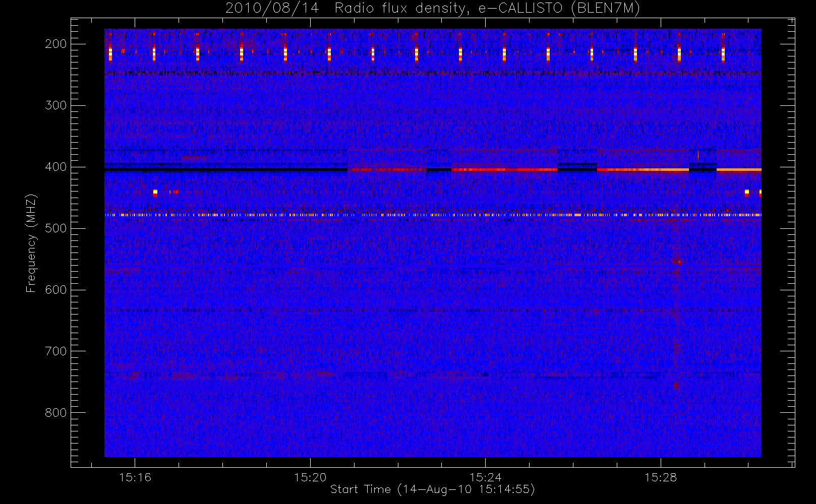Click the 800 frequency tick label

(55, 413)
